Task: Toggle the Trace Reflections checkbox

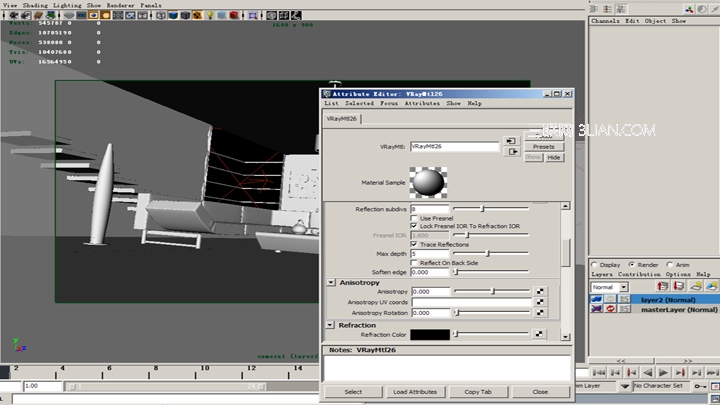Action: pyautogui.click(x=414, y=244)
